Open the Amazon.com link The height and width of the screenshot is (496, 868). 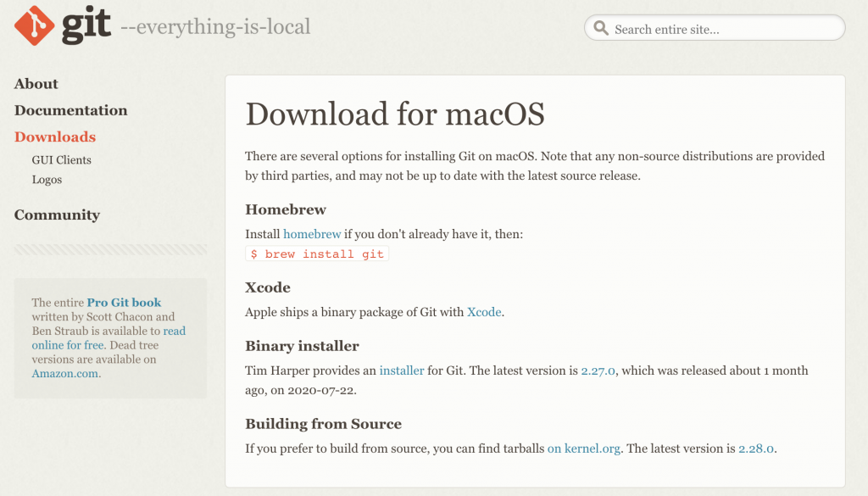pyautogui.click(x=65, y=374)
